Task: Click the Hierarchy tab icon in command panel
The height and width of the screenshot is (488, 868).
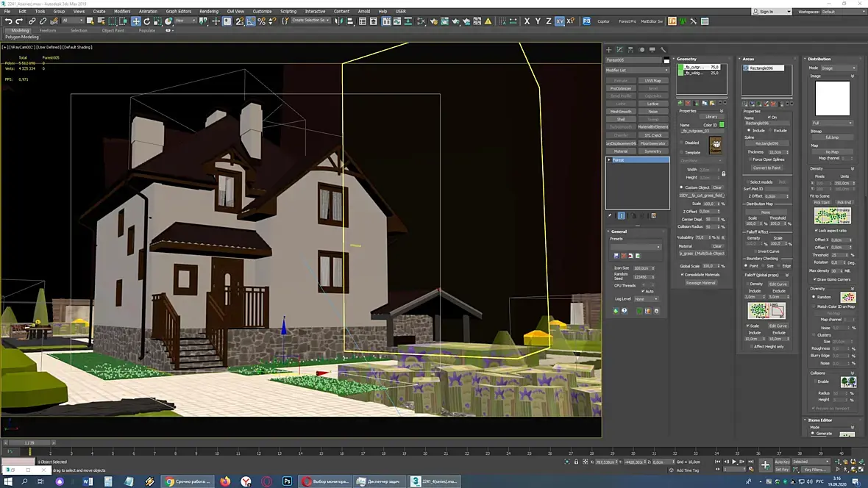Action: point(630,50)
